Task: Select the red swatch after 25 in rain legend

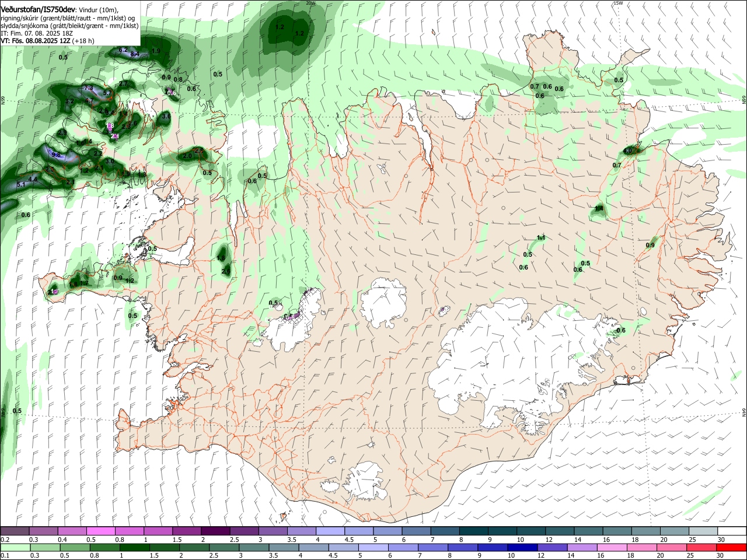Action: point(703,548)
